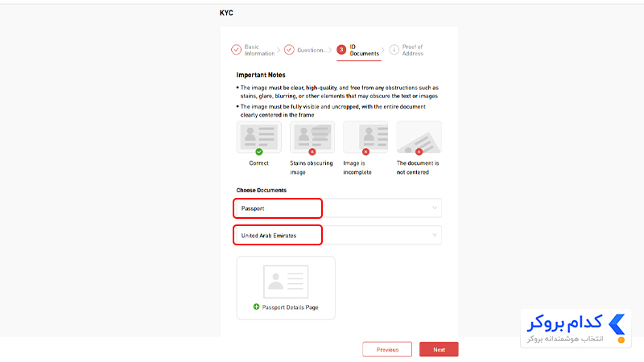Image resolution: width=644 pixels, height=362 pixels.
Task: Click the Questionnaire checkmark icon
Action: coord(289,50)
